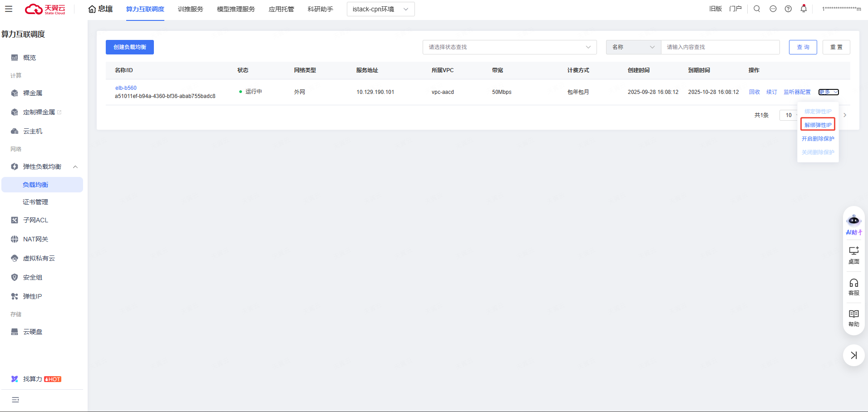This screenshot has width=868, height=412.
Task: Open the elb-b560 load balancer link
Action: (x=126, y=88)
